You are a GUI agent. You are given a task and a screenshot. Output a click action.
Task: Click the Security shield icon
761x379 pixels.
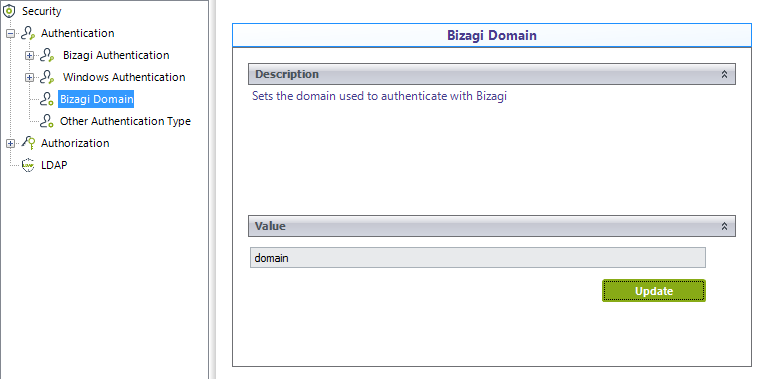click(9, 11)
